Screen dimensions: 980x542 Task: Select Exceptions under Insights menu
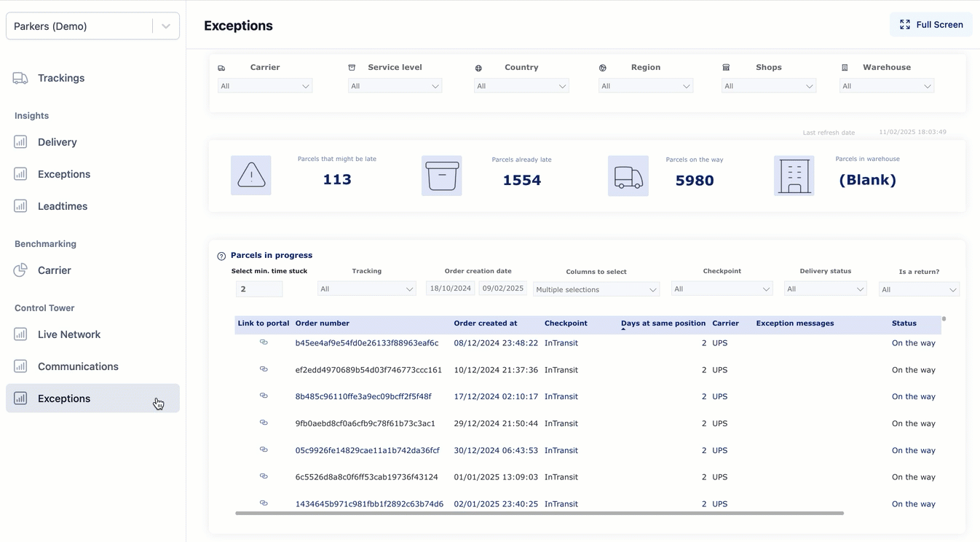(x=64, y=173)
